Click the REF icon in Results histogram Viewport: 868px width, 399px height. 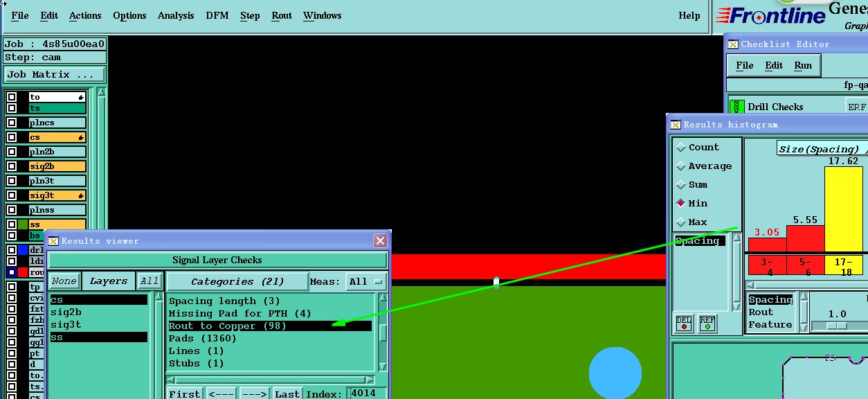pyautogui.click(x=707, y=323)
